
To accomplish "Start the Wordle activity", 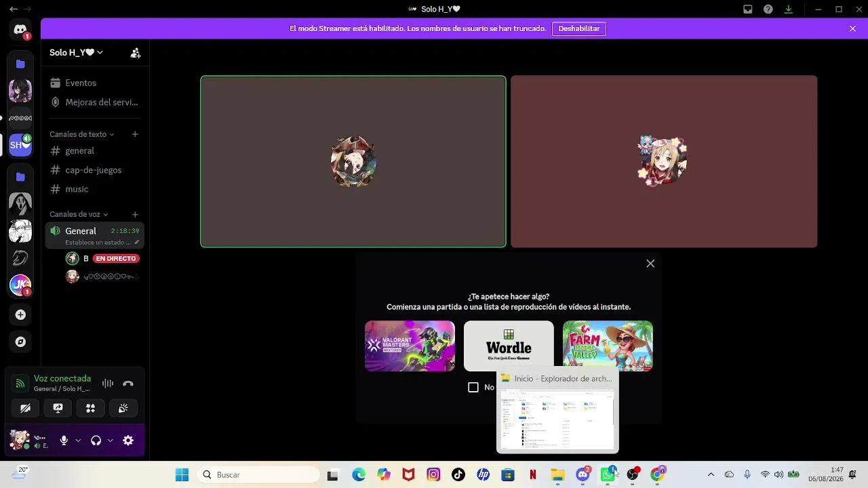I will tap(509, 346).
